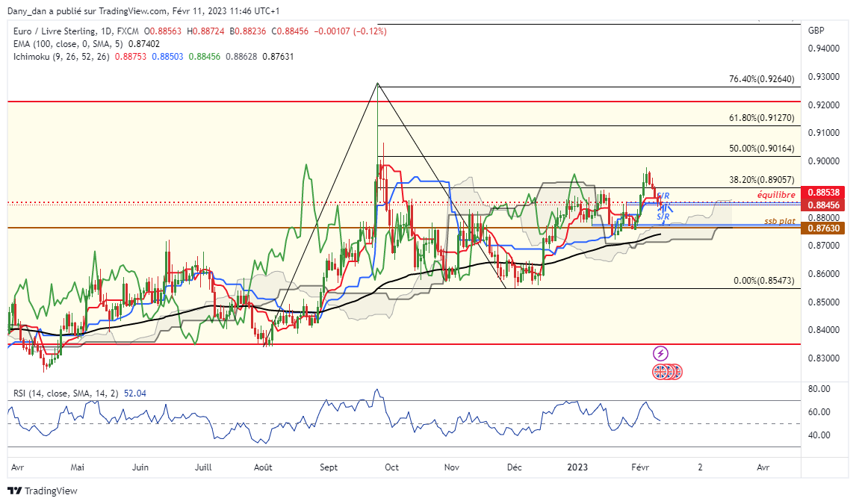Viewport: 856px width, 504px height.
Task: Select the EMA (100, close, 0, SMA, 5) legend
Action: (68, 43)
